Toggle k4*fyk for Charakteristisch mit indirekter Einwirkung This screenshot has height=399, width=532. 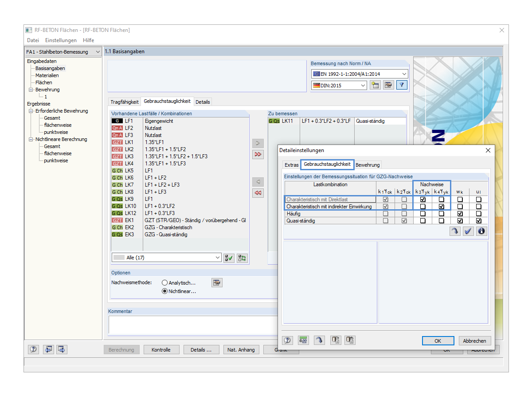tap(441, 207)
